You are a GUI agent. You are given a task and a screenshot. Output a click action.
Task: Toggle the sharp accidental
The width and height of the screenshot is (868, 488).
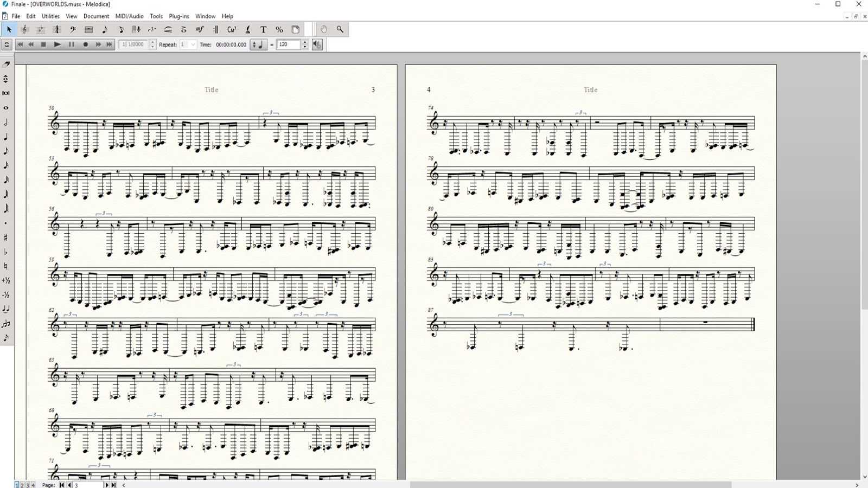[7, 237]
